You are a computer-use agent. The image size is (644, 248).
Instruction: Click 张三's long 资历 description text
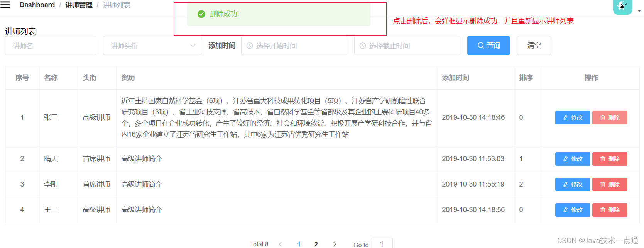click(x=276, y=117)
